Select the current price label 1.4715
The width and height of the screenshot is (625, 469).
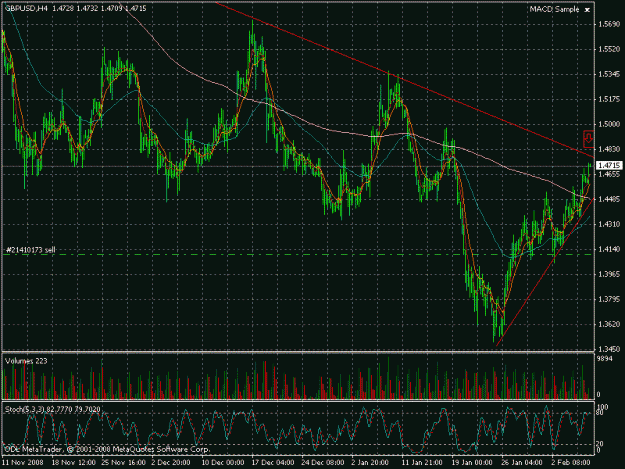608,165
